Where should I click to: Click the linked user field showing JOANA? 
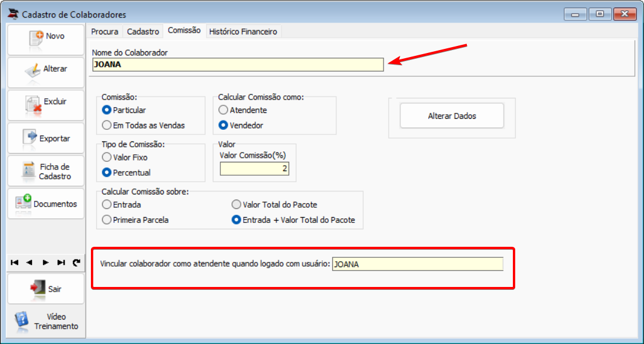tap(418, 264)
